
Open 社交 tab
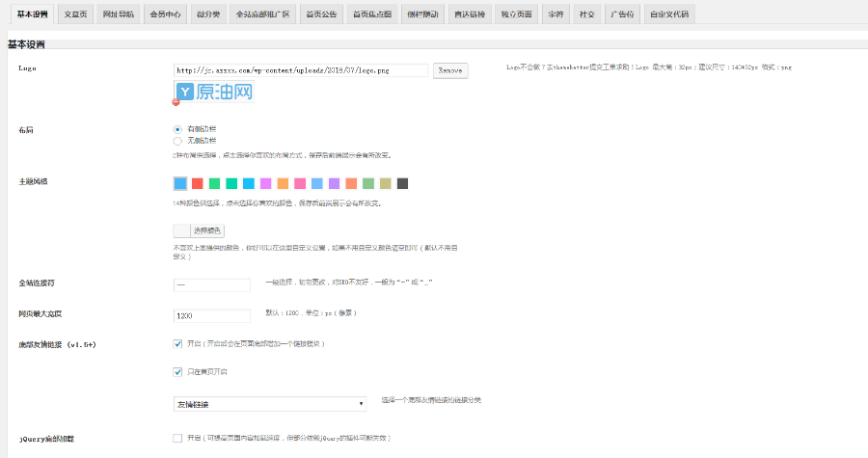coord(586,14)
